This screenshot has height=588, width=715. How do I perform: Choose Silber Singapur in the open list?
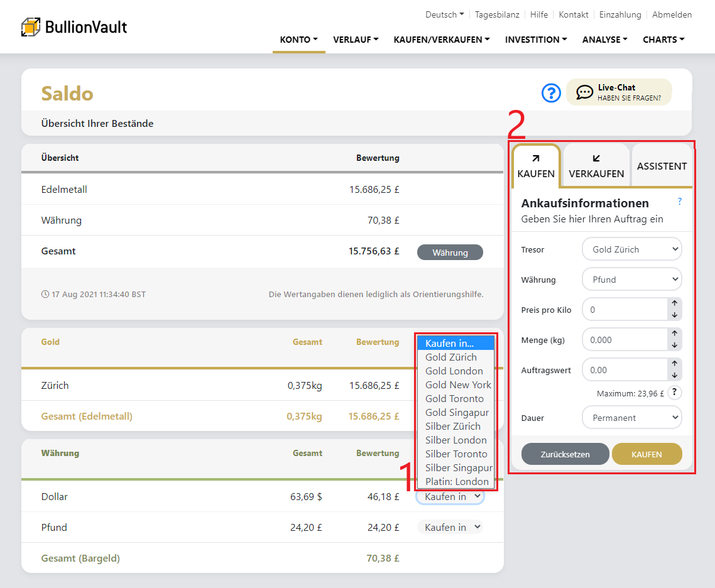pyautogui.click(x=459, y=468)
